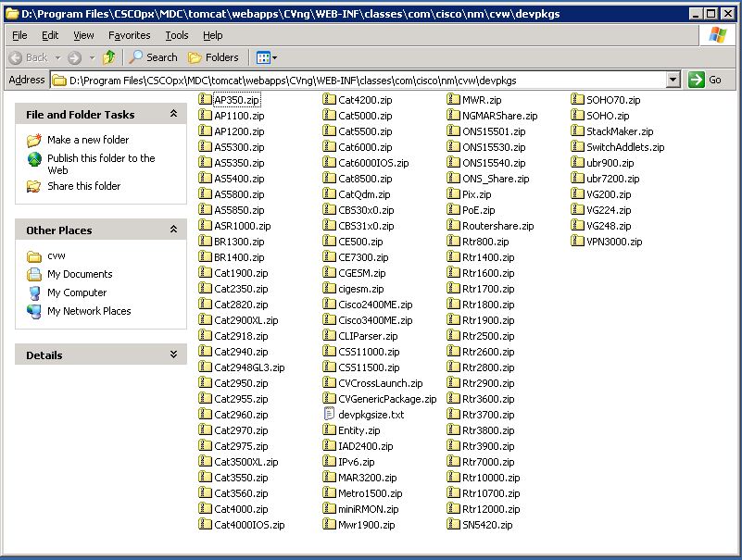
Task: Collapse the Other Places panel
Action: (x=173, y=230)
